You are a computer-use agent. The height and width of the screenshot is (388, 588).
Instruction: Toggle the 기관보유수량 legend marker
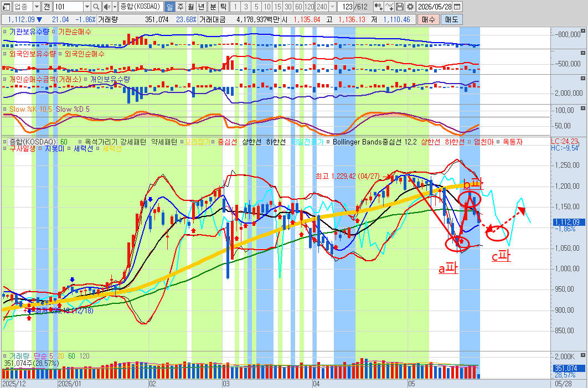tap(5, 32)
